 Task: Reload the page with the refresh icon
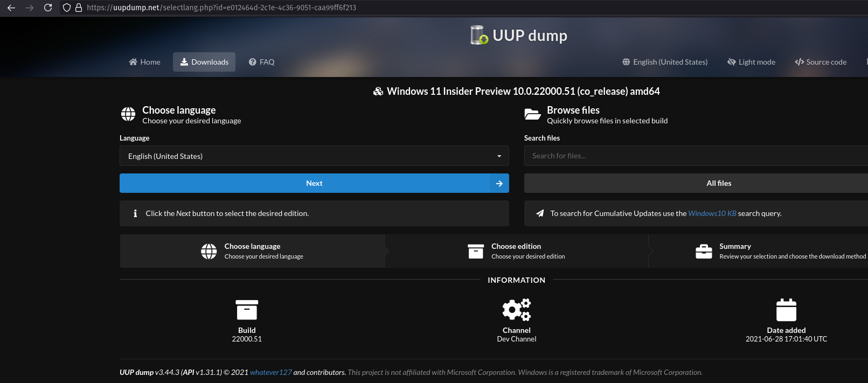(x=48, y=8)
